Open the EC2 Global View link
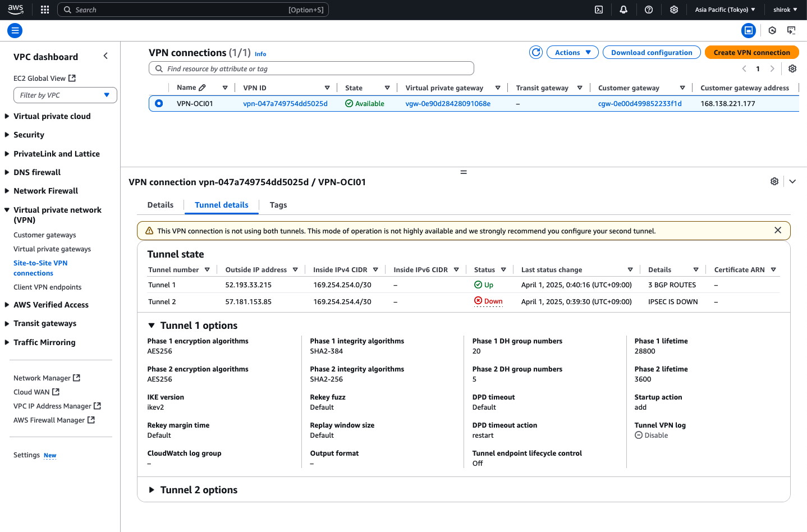 click(44, 79)
